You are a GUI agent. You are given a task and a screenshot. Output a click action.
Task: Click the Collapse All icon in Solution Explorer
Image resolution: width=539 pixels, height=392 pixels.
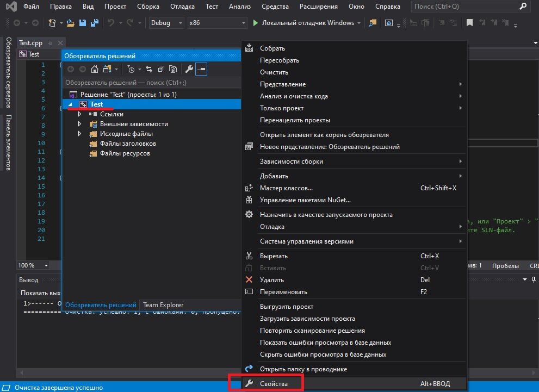(162, 69)
